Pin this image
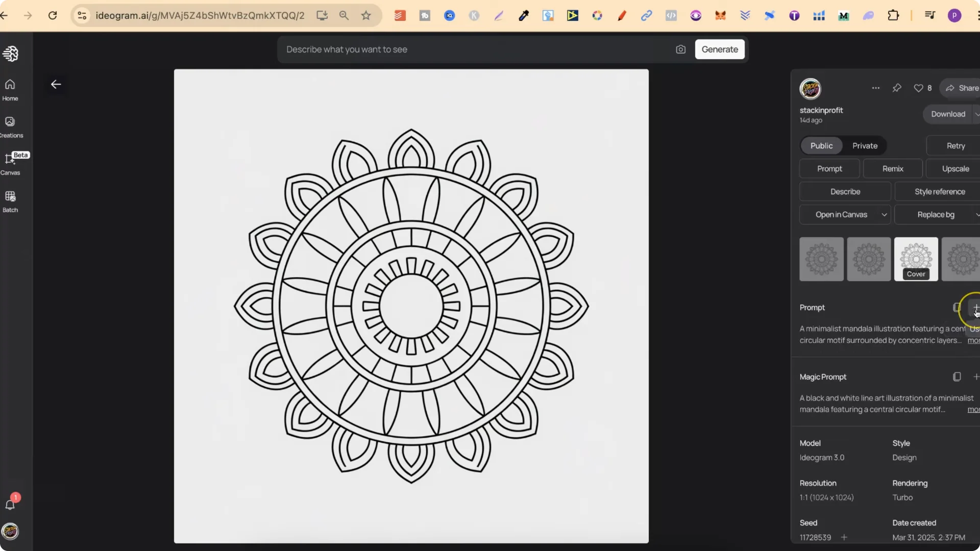Image resolution: width=980 pixels, height=551 pixels. pos(897,88)
